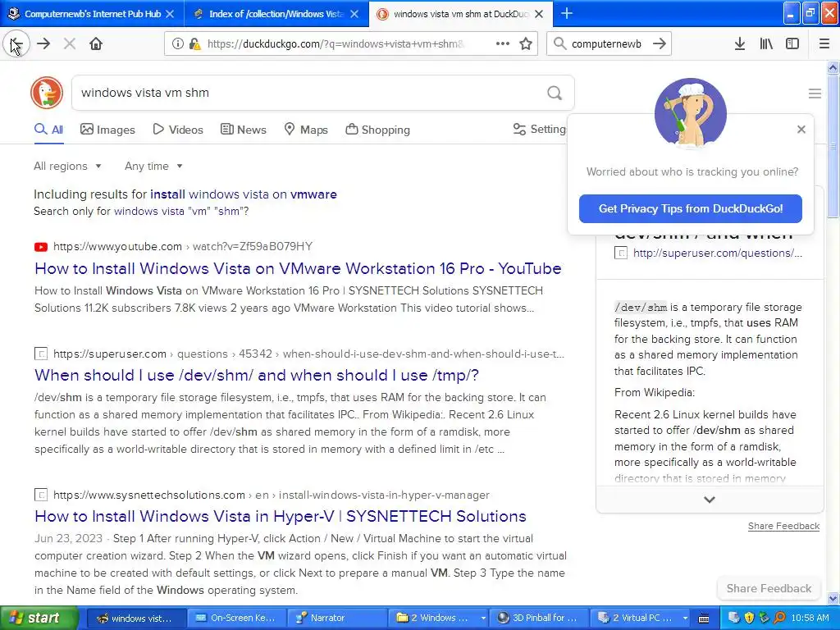840x630 pixels.
Task: Select the Maps search category
Action: click(x=306, y=130)
